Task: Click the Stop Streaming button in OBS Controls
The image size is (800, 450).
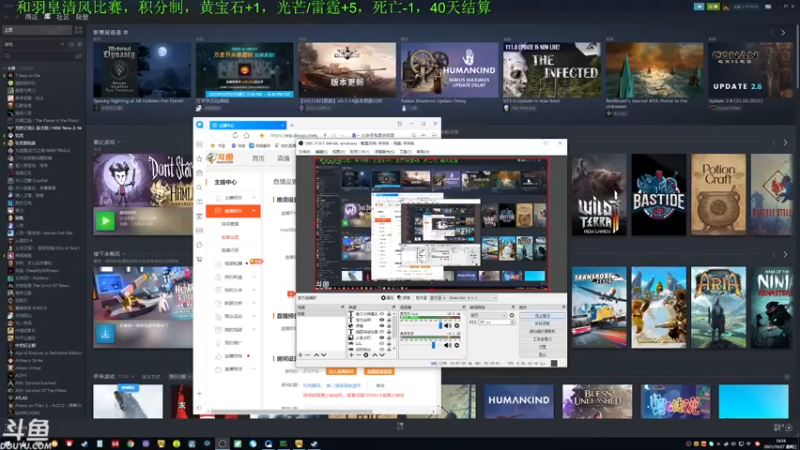Action: (x=542, y=316)
